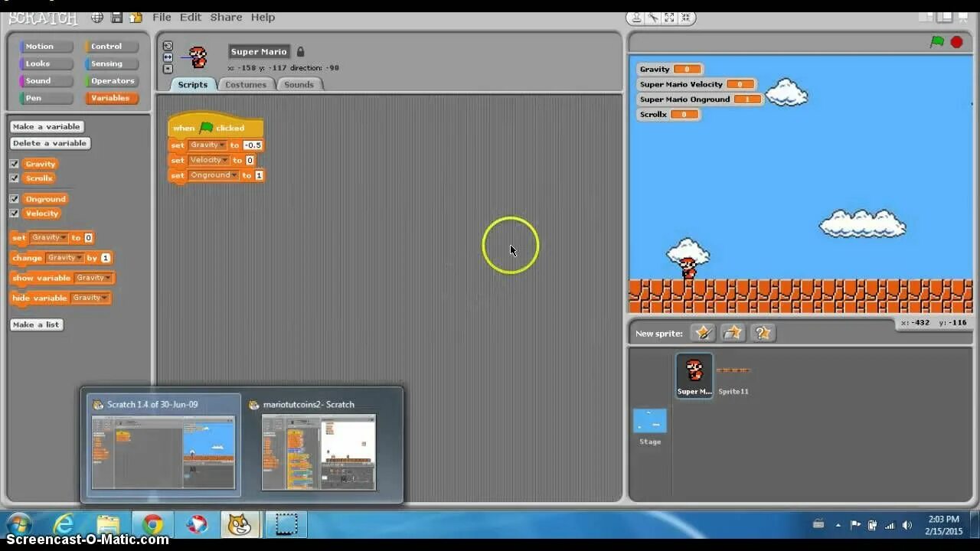980x551 pixels.
Task: Paint a new sprite button
Action: click(x=703, y=332)
